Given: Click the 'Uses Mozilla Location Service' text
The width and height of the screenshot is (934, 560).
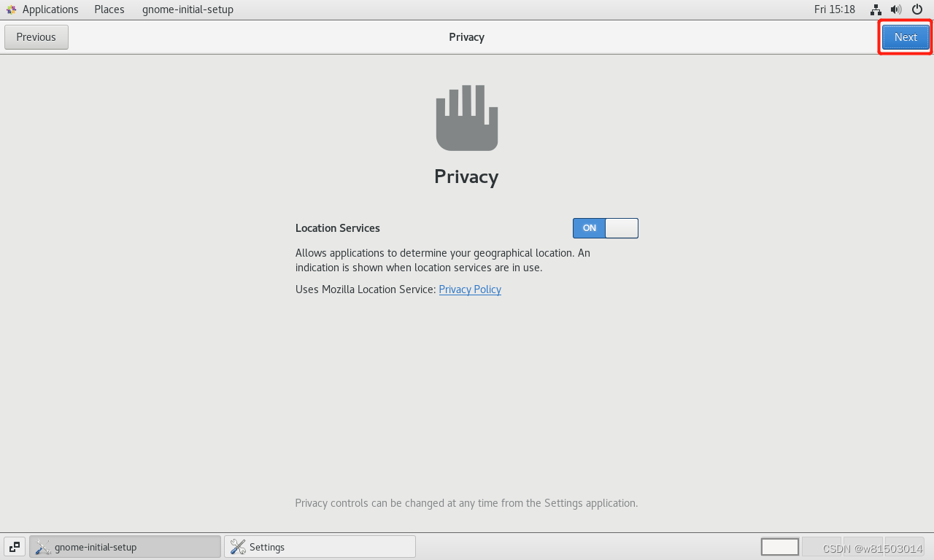Looking at the screenshot, I should [x=366, y=289].
